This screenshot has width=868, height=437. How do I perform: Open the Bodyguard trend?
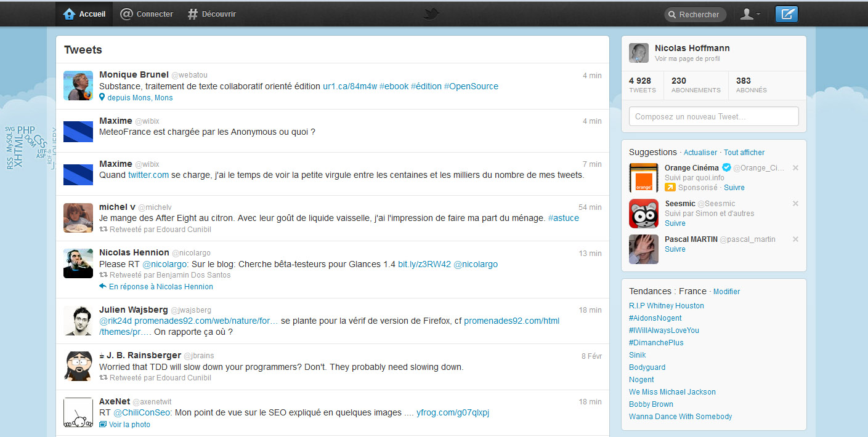tap(647, 367)
